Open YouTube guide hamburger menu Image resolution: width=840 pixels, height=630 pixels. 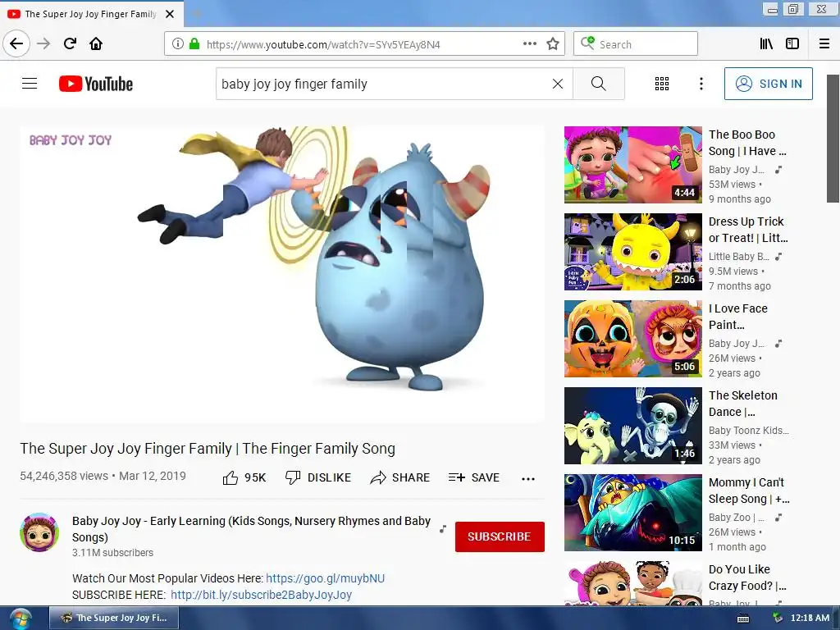pos(30,84)
